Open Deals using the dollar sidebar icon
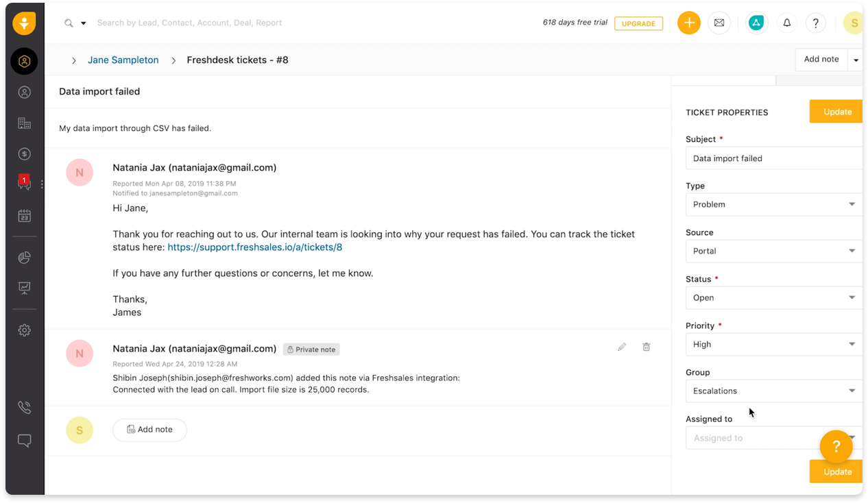The width and height of the screenshot is (868, 503). click(x=24, y=154)
